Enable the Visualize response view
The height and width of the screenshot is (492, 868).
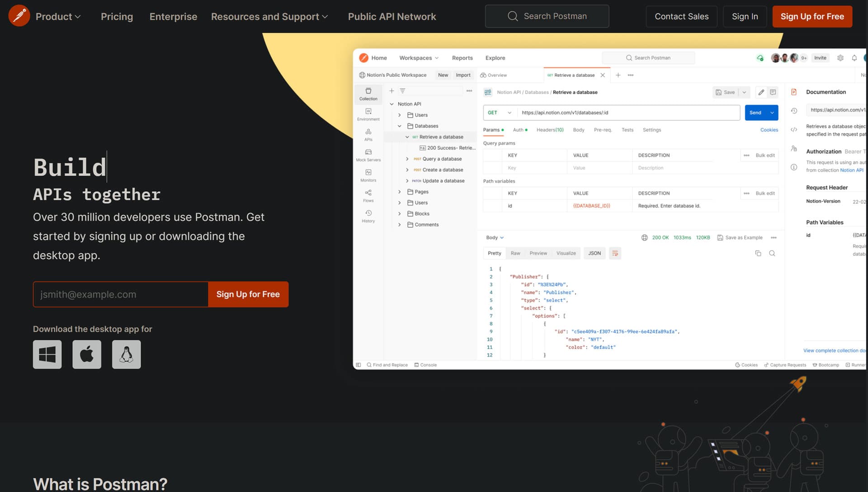coord(566,253)
